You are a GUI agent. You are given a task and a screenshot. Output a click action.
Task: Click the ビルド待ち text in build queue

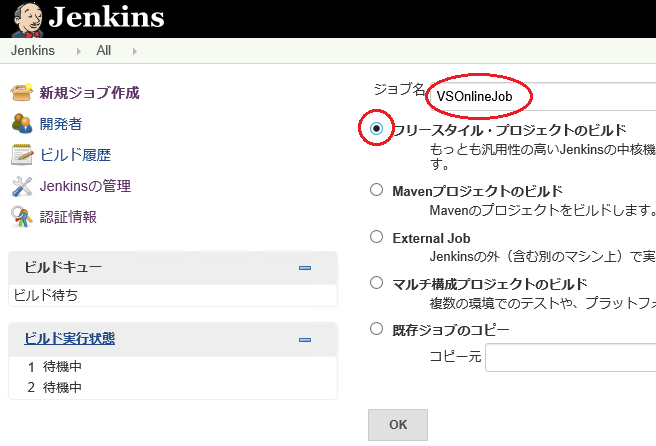click(x=46, y=295)
